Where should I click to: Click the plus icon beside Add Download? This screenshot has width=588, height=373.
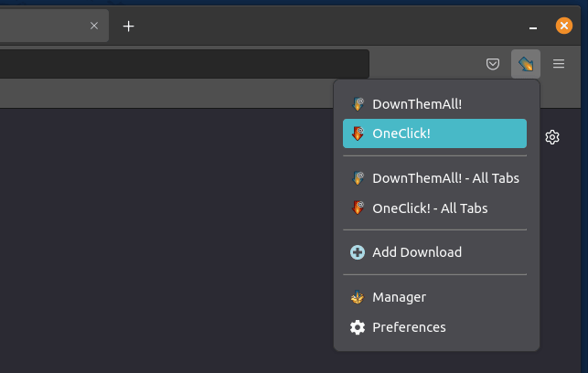click(x=358, y=252)
